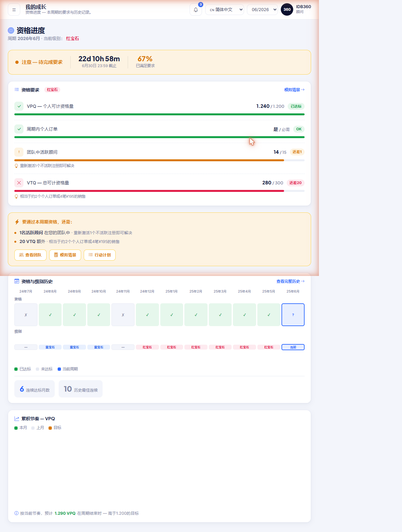Image resolution: width=402 pixels, height=532 pixels.
Task: Toggle the 已达标 history legend item
Action: point(23,369)
